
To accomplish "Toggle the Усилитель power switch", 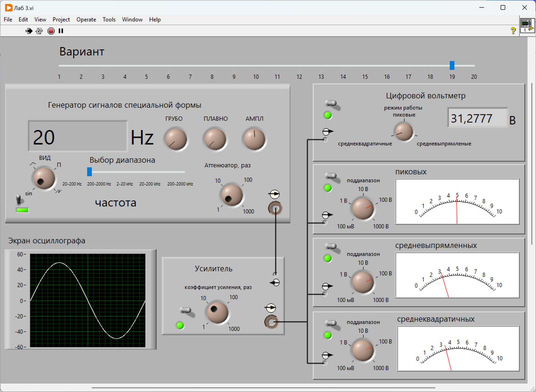I will (187, 312).
